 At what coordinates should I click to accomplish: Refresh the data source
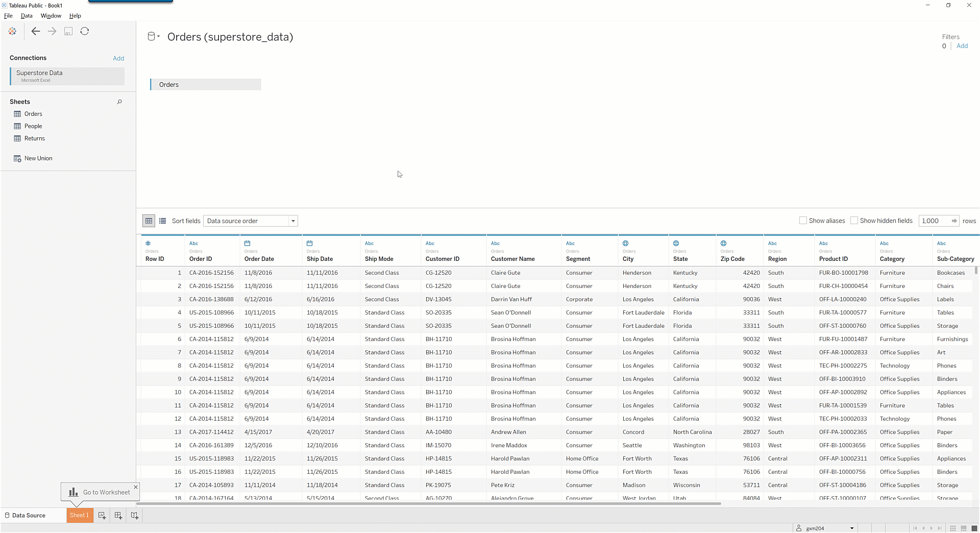[x=85, y=32]
